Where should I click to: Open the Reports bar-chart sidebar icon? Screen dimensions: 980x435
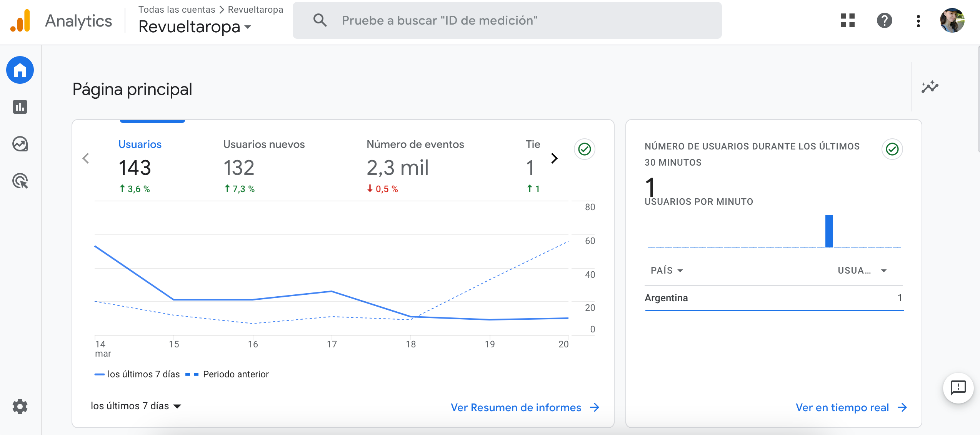coord(20,107)
